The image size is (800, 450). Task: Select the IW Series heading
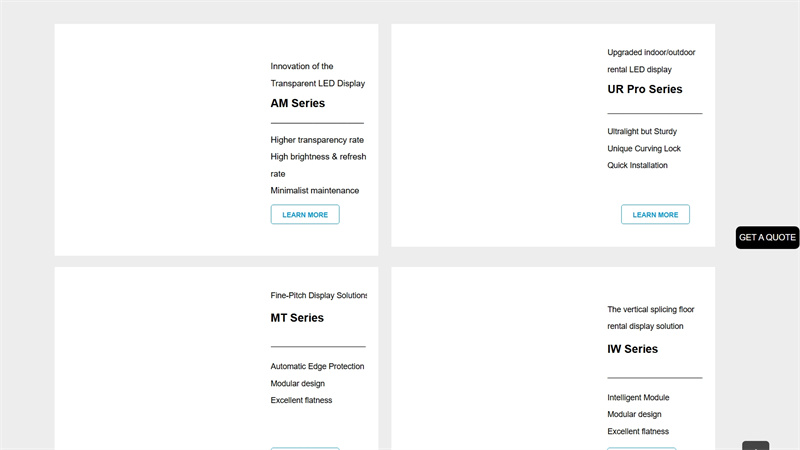(632, 349)
